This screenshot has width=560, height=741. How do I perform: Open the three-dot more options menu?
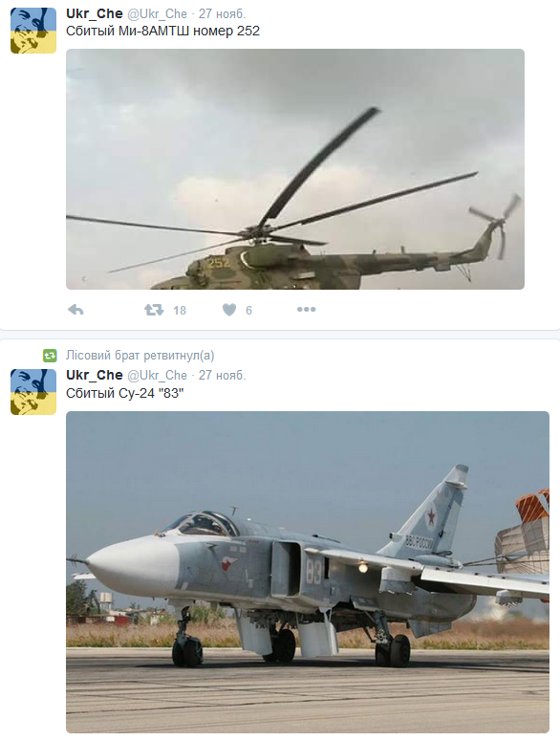307,310
